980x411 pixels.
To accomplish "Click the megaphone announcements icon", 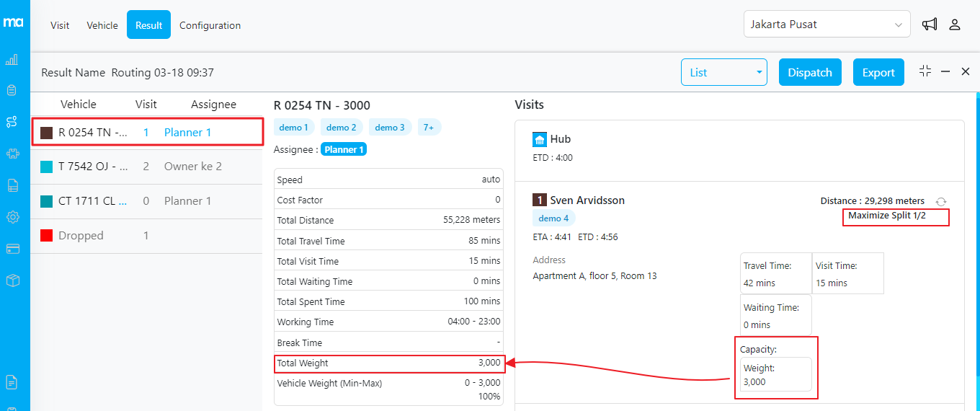I will [930, 25].
